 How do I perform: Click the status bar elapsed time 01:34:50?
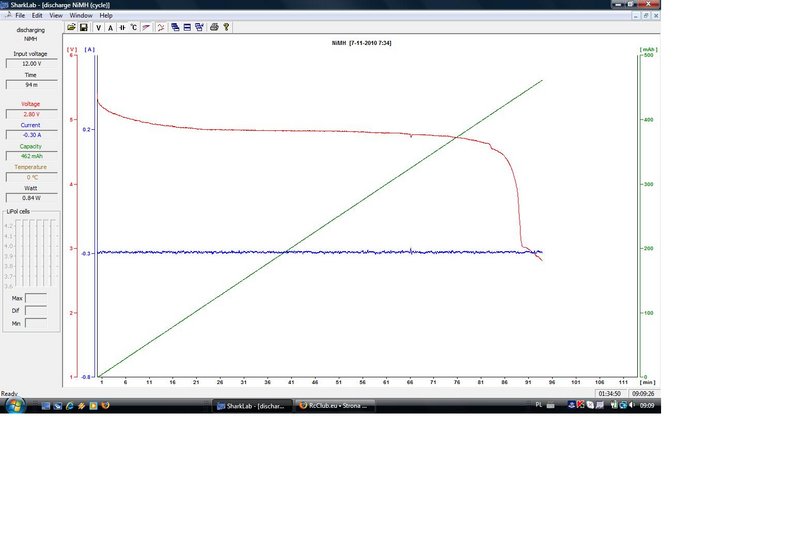point(610,394)
